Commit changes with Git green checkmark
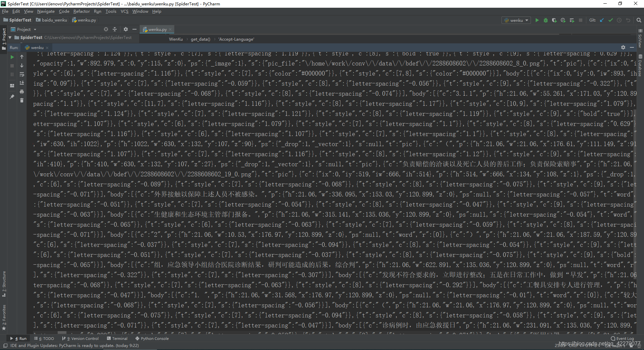This screenshot has height=350, width=644. [x=610, y=20]
